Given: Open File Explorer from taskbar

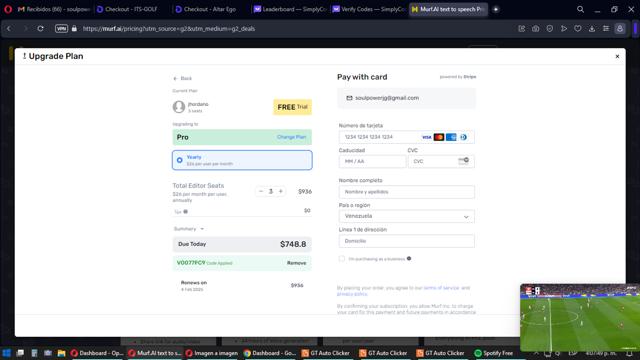Looking at the screenshot, I should tap(61, 353).
